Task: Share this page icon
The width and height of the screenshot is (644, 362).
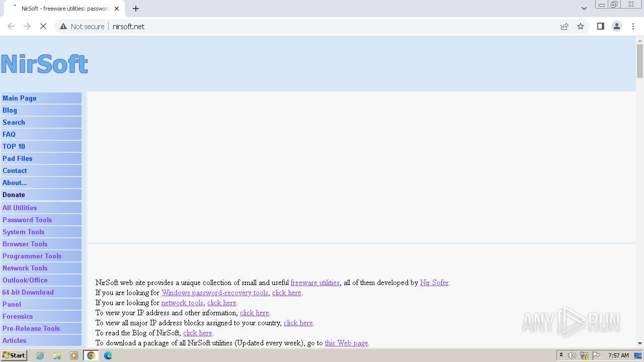Action: [565, 26]
